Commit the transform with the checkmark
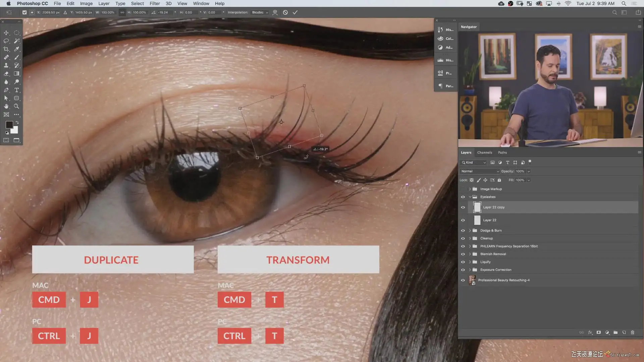Image resolution: width=644 pixels, height=362 pixels. [295, 12]
